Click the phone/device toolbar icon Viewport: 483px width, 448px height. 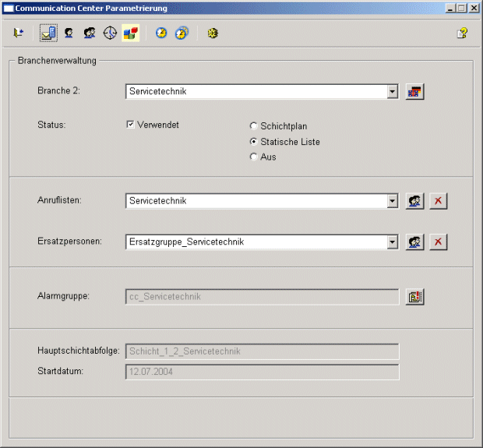(48, 33)
